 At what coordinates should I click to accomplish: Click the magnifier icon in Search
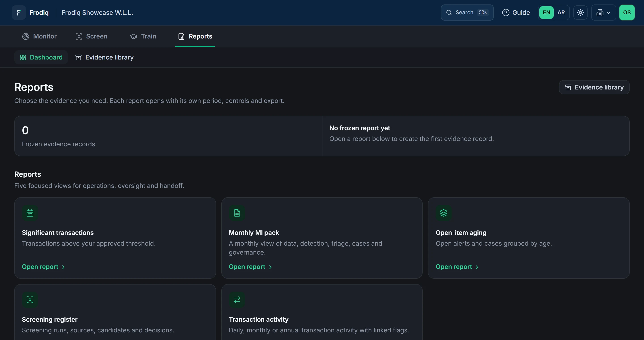tap(449, 13)
